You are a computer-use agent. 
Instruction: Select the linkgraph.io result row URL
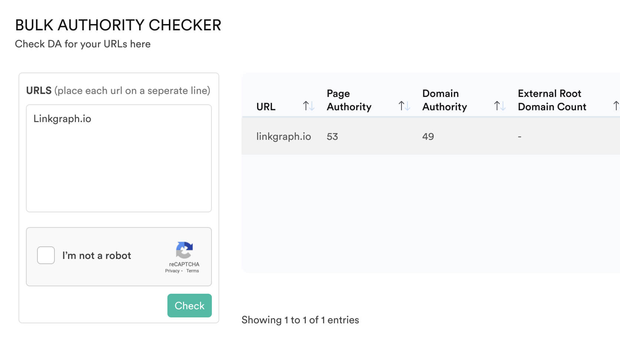pos(284,136)
